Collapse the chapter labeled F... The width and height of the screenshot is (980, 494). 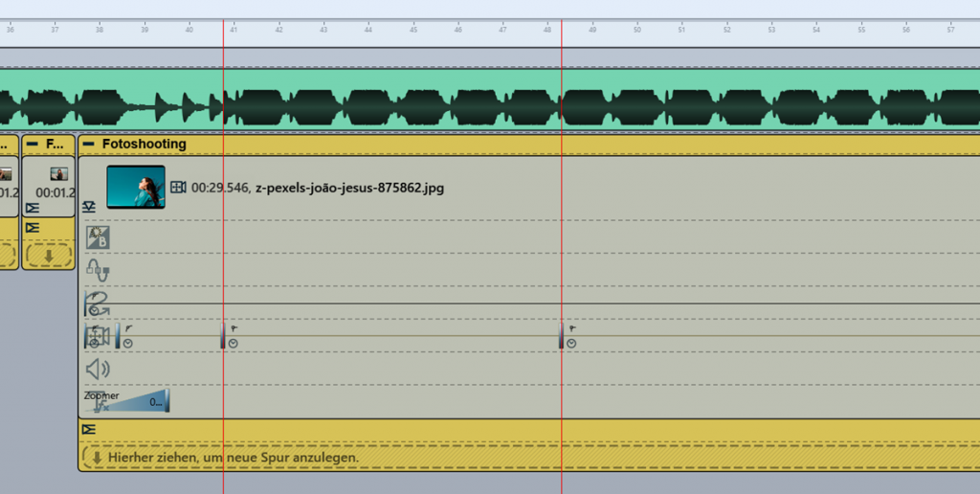(x=32, y=145)
